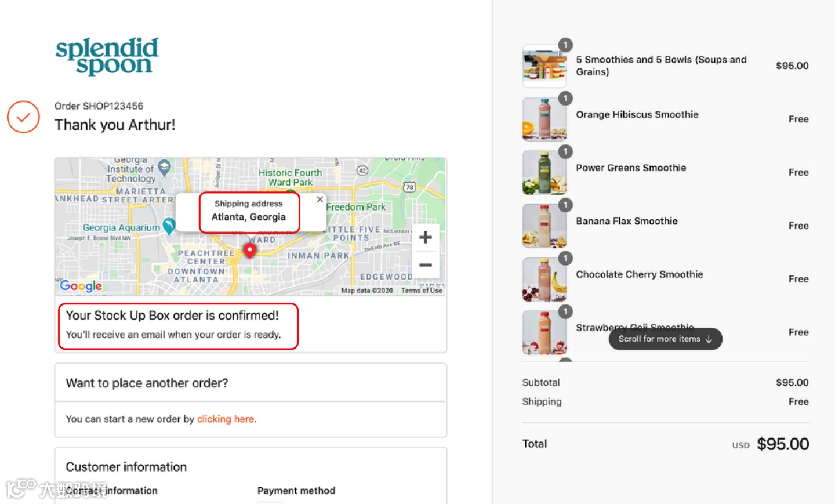The width and height of the screenshot is (835, 504).
Task: Click the Banana Flax Smoothie item name
Action: [x=627, y=221]
